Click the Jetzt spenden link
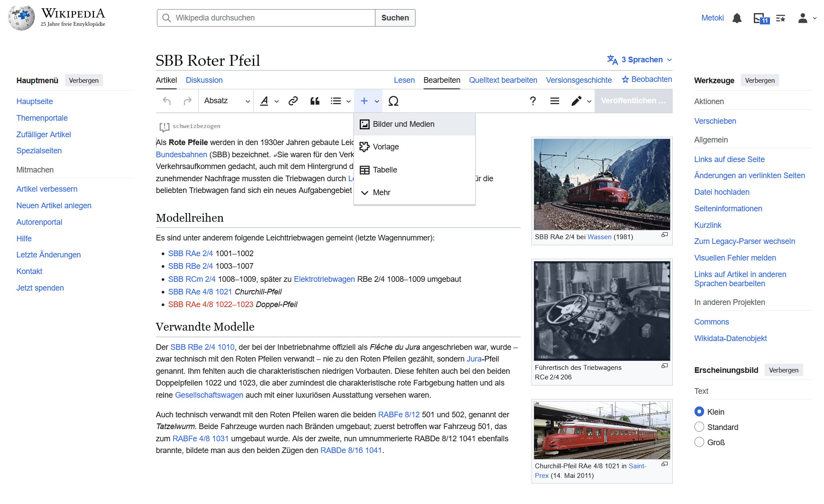 40,288
